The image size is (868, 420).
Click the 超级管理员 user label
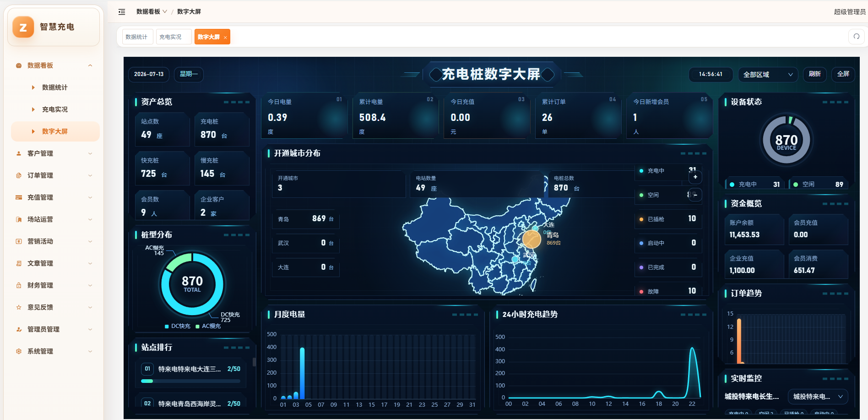coord(850,12)
